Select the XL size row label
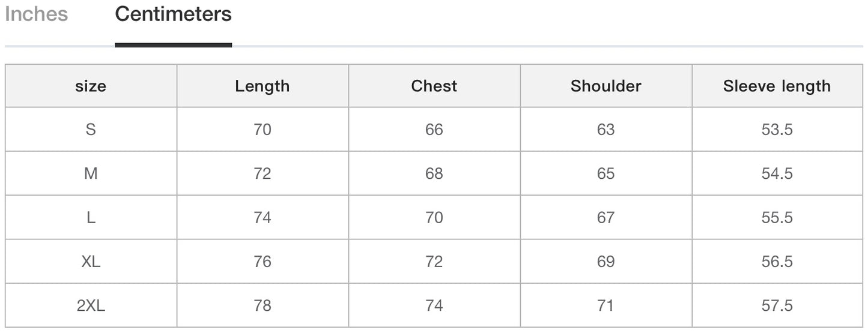 [x=91, y=262]
